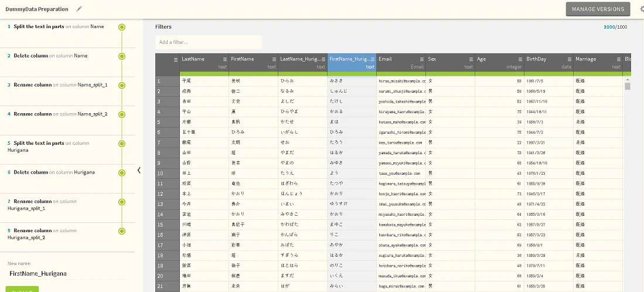Open the Marriage column menu
This screenshot has height=292, width=644.
619,59
